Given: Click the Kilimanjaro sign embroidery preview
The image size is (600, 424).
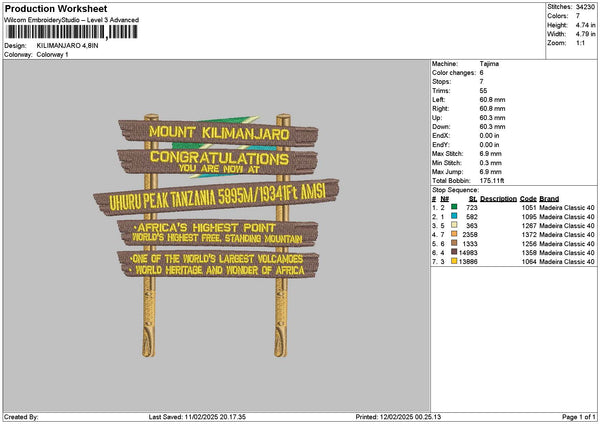Looking at the screenshot, I should (x=216, y=235).
